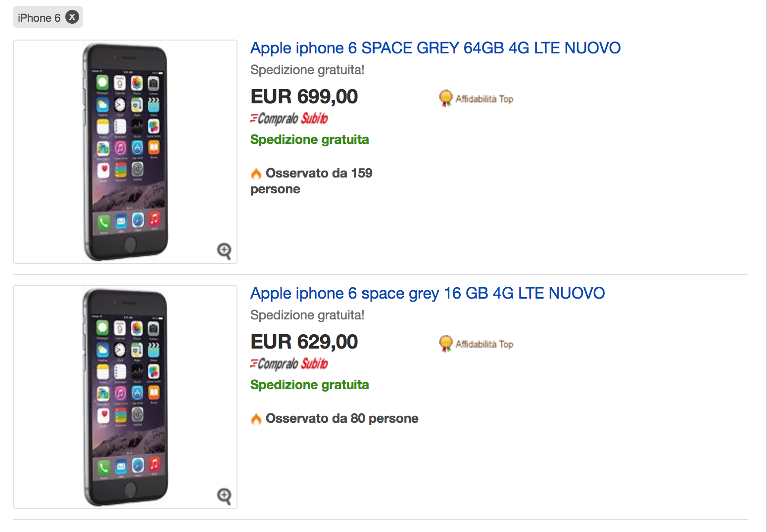Open the 16 GB iPhone product thumbnail
Image resolution: width=767 pixels, height=532 pixels.
(125, 397)
